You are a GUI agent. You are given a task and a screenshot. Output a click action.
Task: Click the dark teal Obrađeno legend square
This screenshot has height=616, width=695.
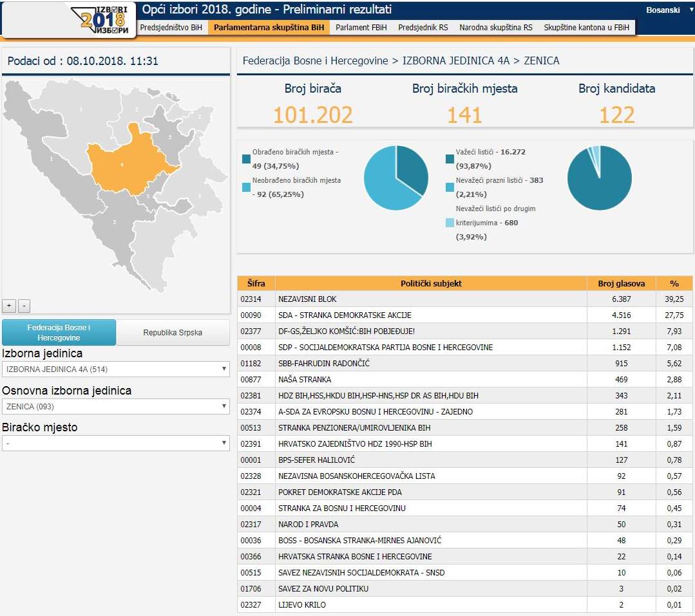click(x=247, y=159)
